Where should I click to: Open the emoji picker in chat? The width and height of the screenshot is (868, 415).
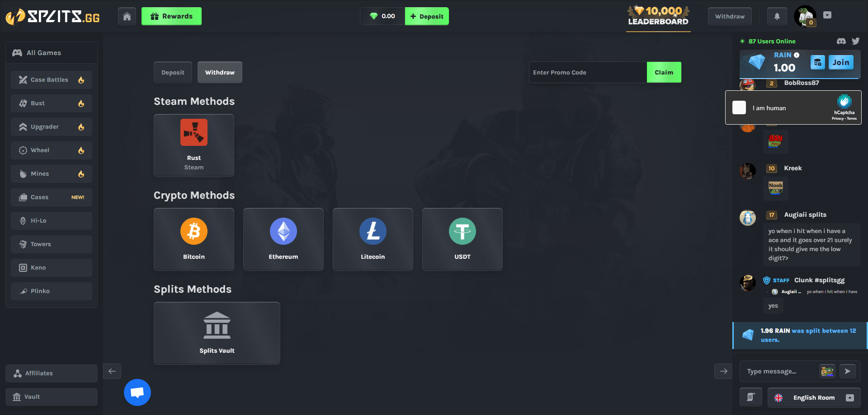[x=827, y=371]
